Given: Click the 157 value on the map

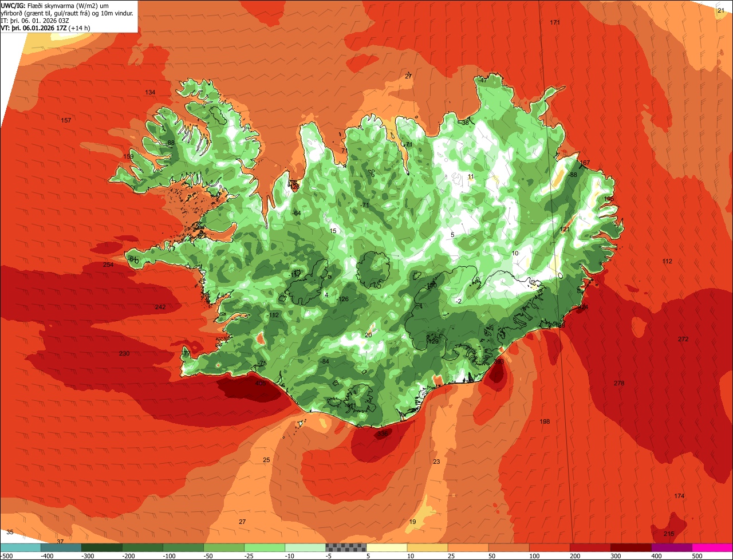Looking at the screenshot, I should pos(66,120).
